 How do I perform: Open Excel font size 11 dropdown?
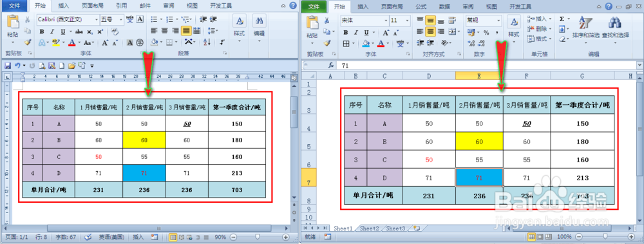tap(407, 20)
